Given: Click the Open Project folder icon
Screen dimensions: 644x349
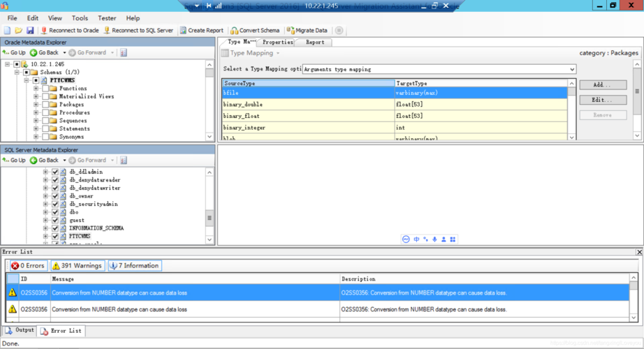Looking at the screenshot, I should point(18,31).
